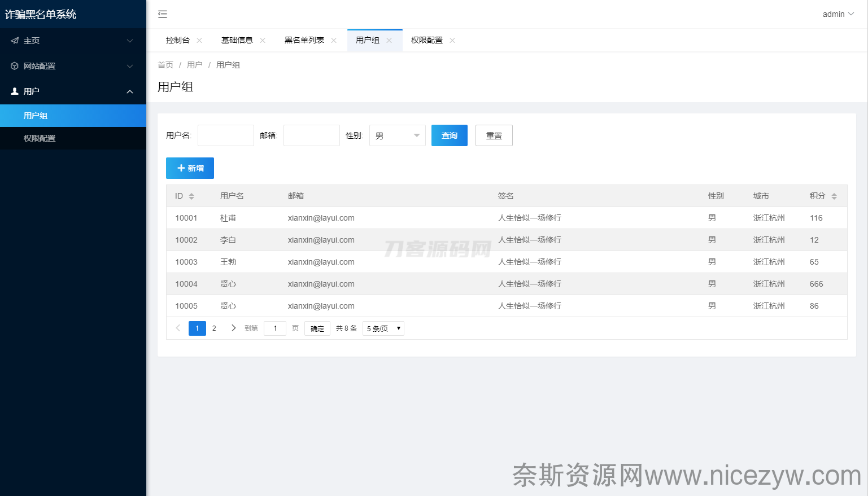
Task: Select 用户组 in the sidebar
Action: (x=73, y=116)
